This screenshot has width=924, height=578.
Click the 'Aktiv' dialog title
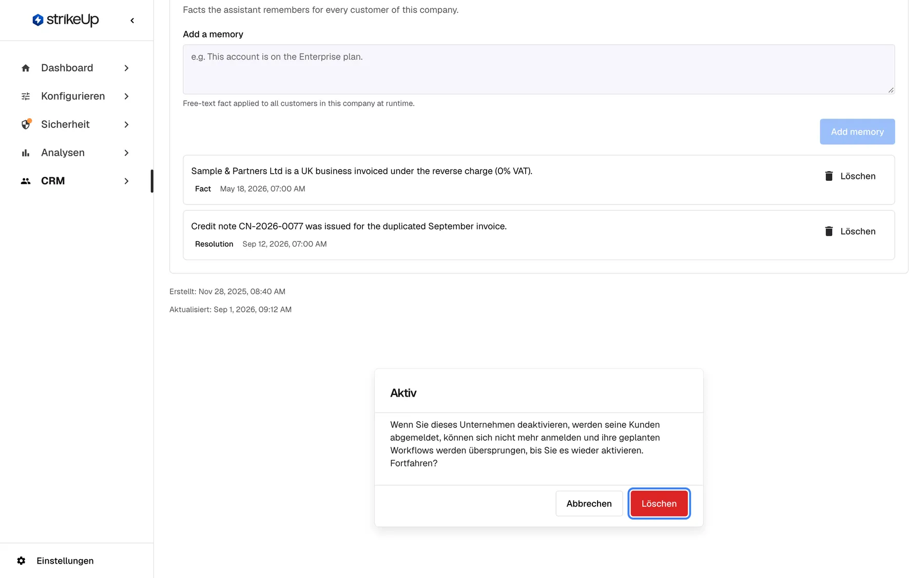pos(403,393)
